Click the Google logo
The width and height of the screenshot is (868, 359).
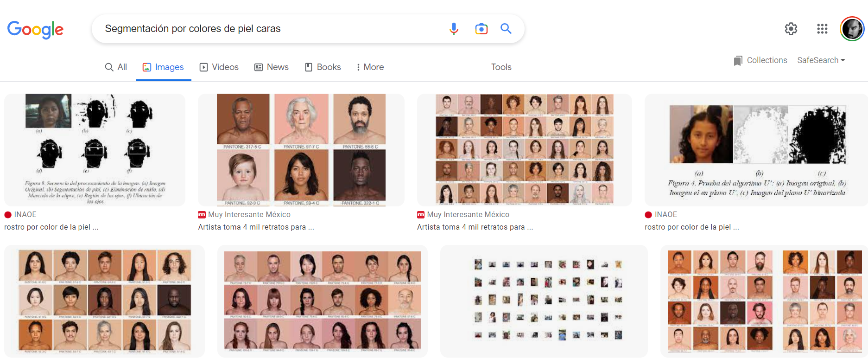coord(35,30)
